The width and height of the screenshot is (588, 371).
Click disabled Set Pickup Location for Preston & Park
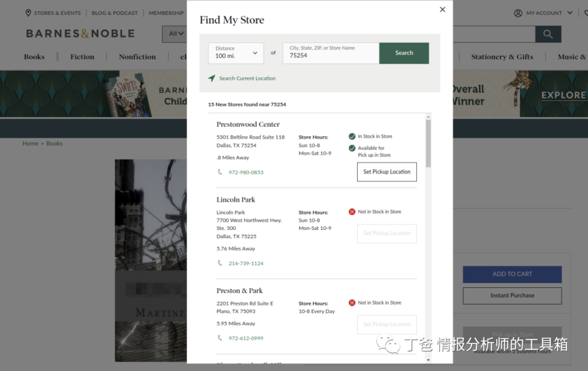point(387,325)
